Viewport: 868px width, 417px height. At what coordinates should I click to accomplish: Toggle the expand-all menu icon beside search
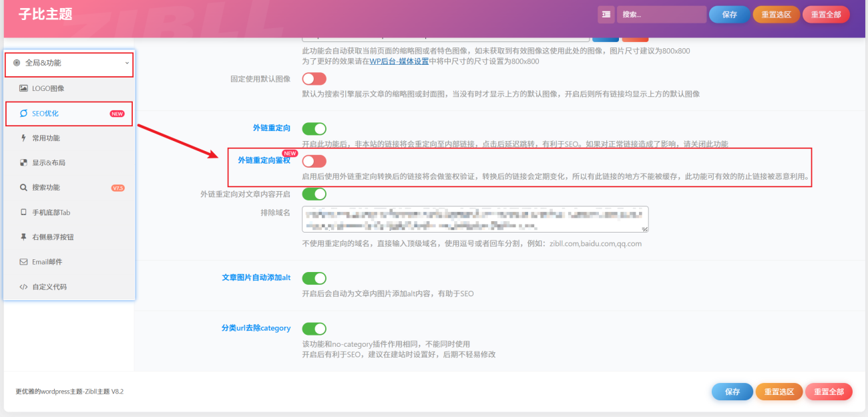coord(606,15)
